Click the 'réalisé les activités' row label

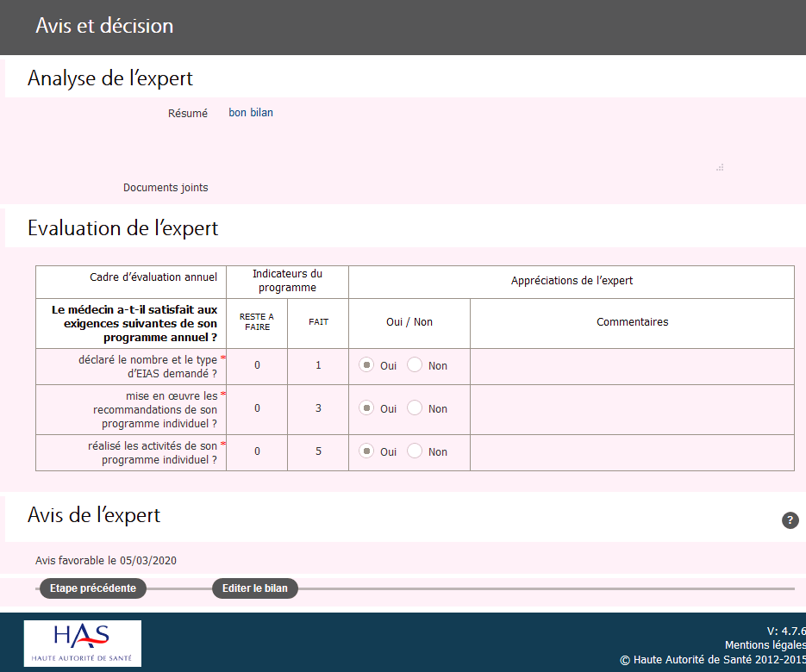[153, 452]
